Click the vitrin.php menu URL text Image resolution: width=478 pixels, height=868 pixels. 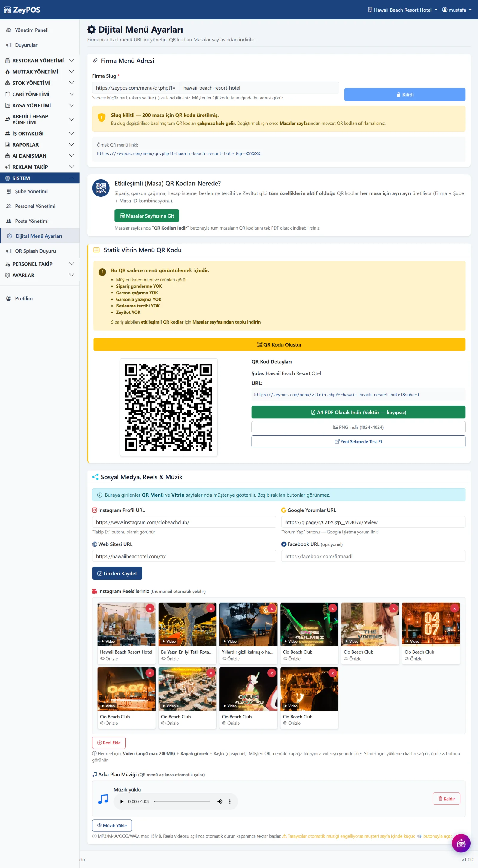click(x=336, y=395)
